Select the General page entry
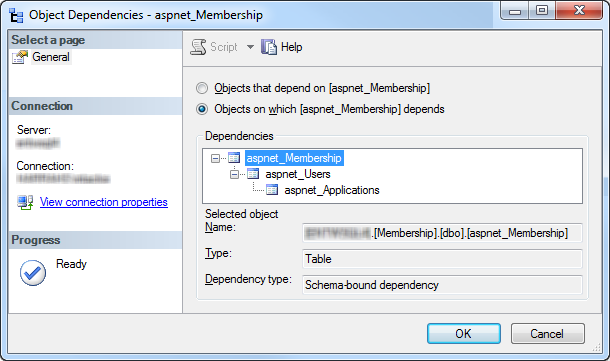Viewport: 610px width, 361px height. point(51,57)
